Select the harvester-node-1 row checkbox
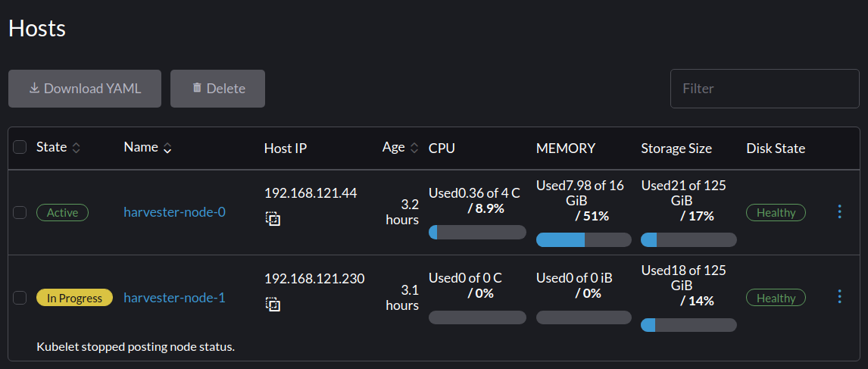Image resolution: width=868 pixels, height=369 pixels. (20, 298)
